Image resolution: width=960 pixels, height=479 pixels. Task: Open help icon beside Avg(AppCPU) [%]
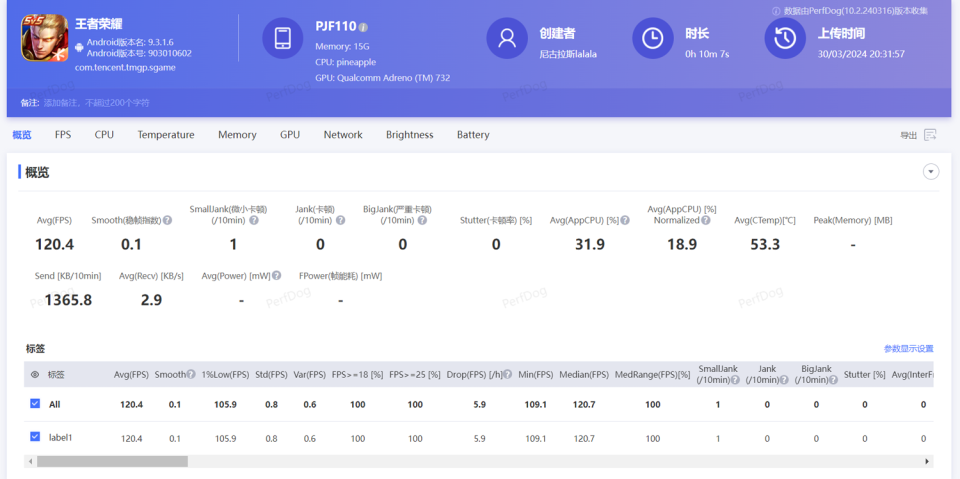[x=625, y=220]
